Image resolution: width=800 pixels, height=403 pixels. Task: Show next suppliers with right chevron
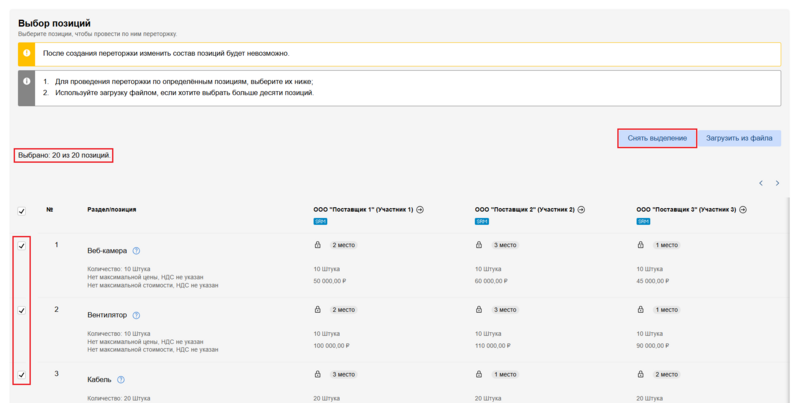(x=777, y=183)
